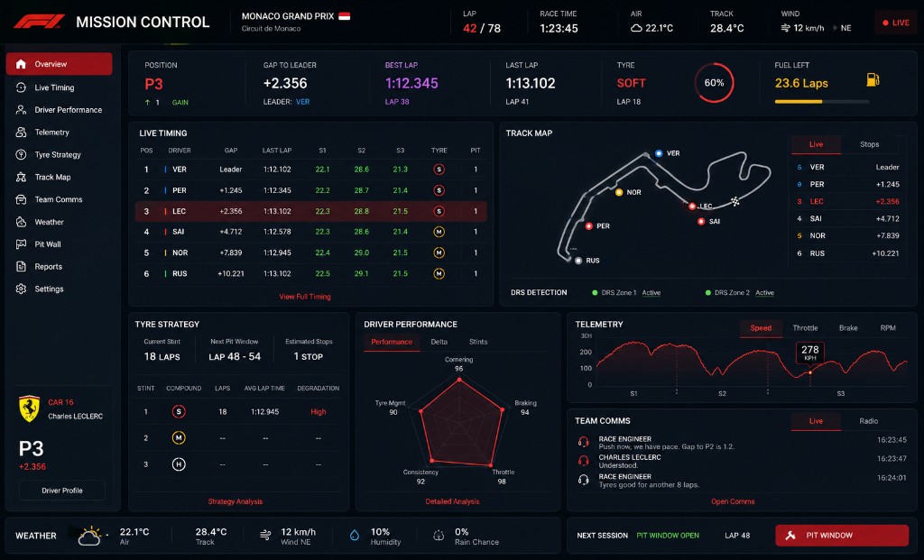Click the VER marker on track map
The height and width of the screenshot is (560, 924).
coord(659,153)
